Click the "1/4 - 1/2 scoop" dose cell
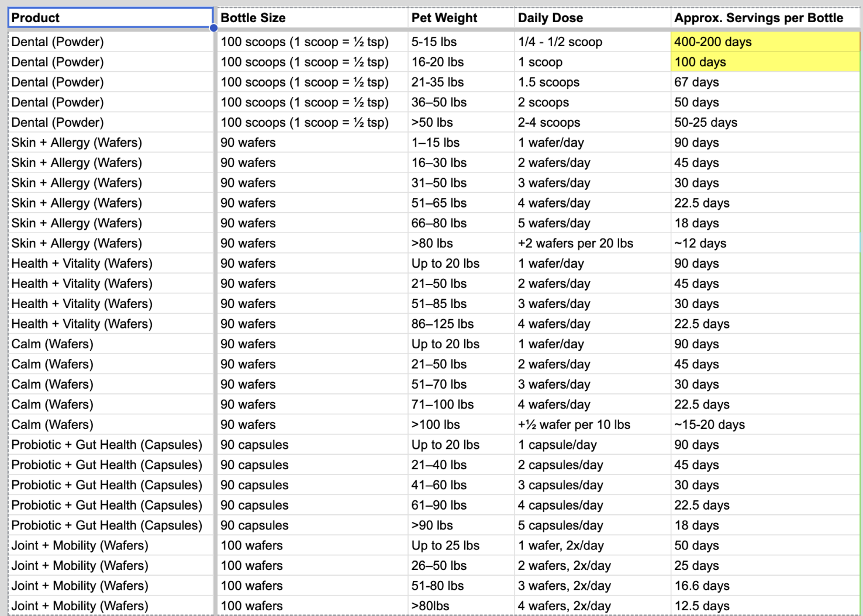 point(592,41)
